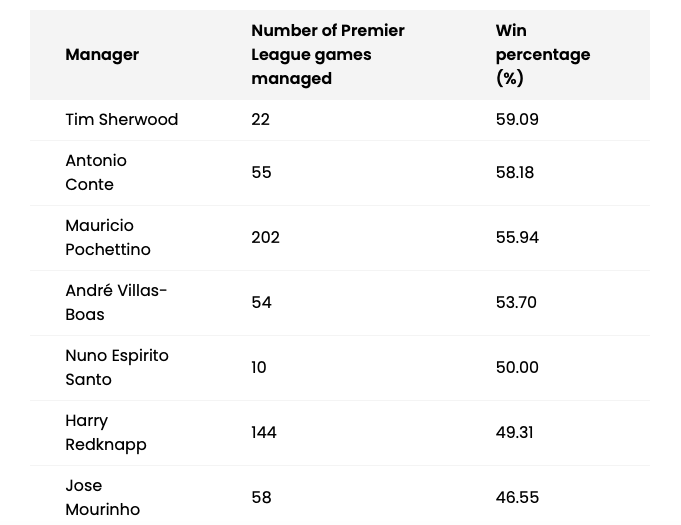Click Redknapp's 49.31 win percentage
The width and height of the screenshot is (681, 525).
point(514,433)
